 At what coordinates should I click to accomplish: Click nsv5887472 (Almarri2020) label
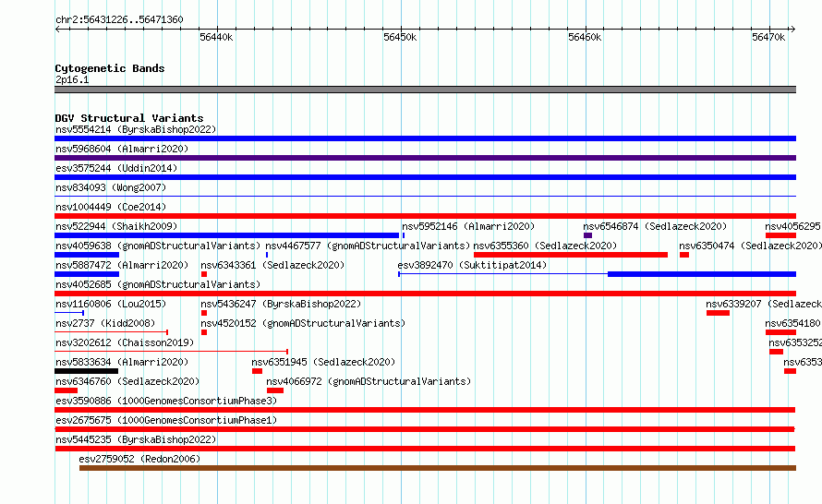point(122,265)
